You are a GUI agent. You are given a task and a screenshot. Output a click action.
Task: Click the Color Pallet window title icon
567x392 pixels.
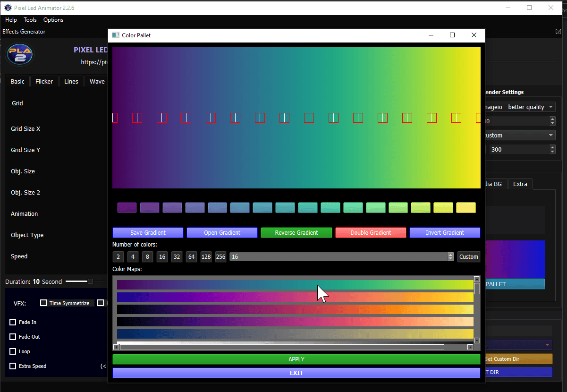[x=115, y=35]
